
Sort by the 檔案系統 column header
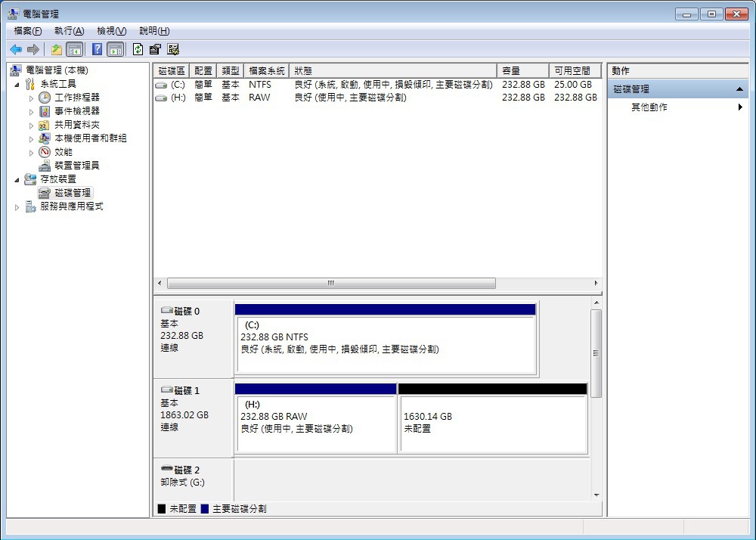click(267, 71)
